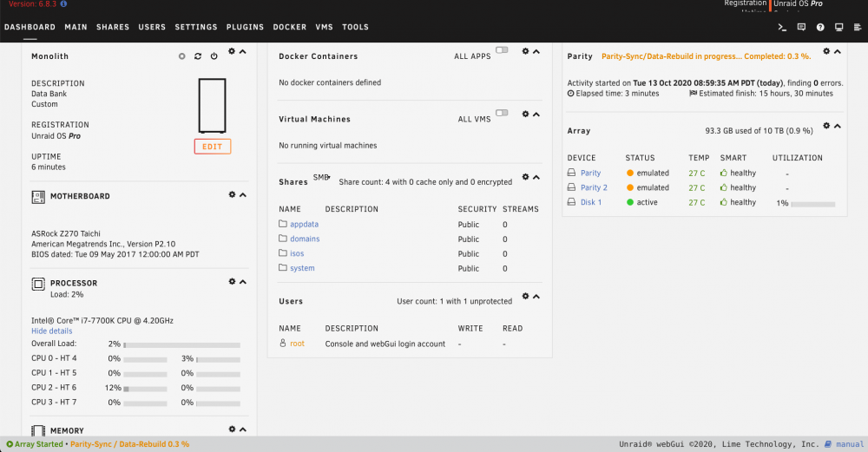
Task: Collapse the Docker Containers section
Action: pyautogui.click(x=536, y=51)
